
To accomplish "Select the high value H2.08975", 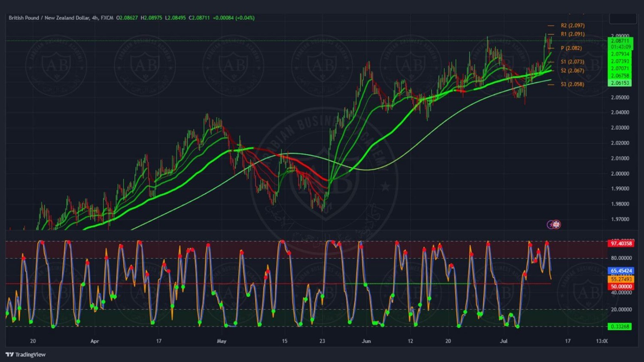I will click(x=152, y=18).
